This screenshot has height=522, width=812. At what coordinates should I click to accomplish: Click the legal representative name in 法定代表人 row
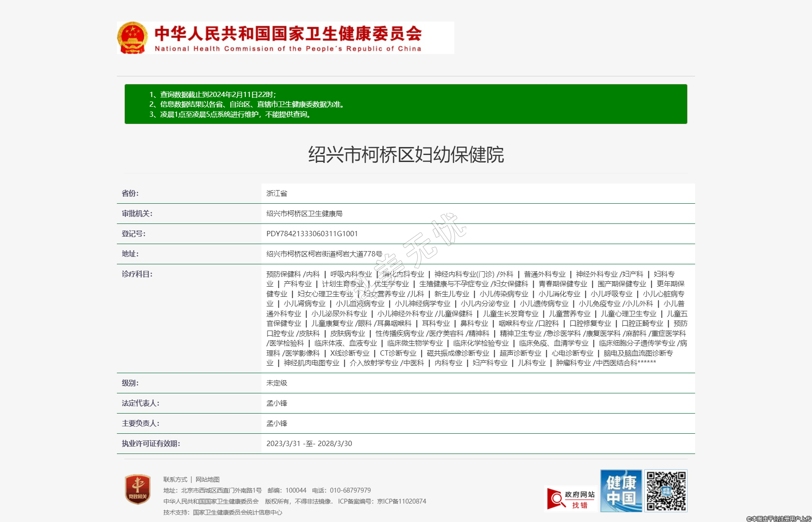click(276, 403)
